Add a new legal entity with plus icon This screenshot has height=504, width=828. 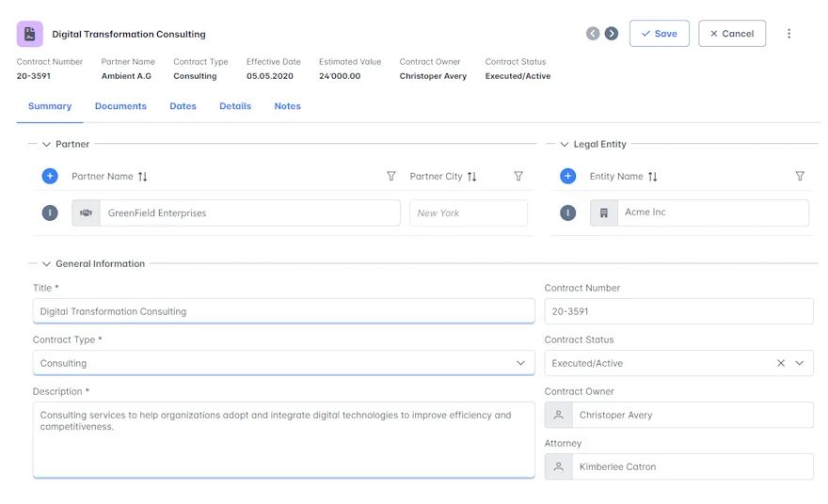pos(567,176)
